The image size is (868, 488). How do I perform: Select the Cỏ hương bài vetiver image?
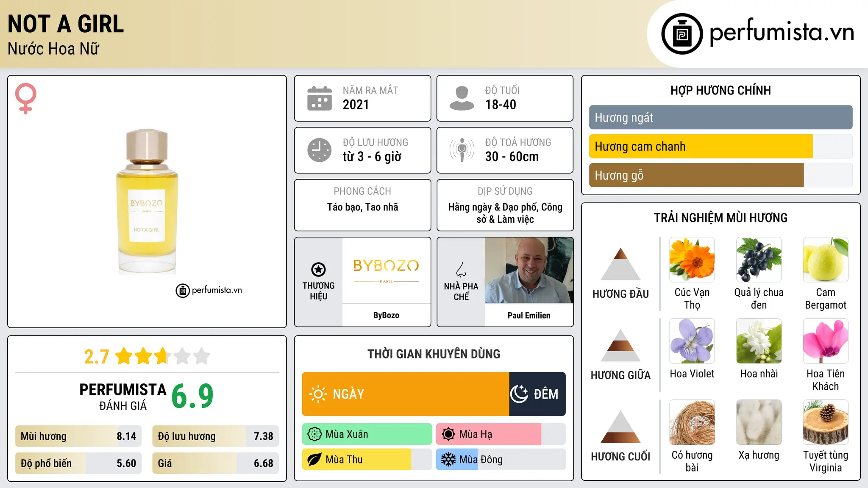tap(692, 422)
